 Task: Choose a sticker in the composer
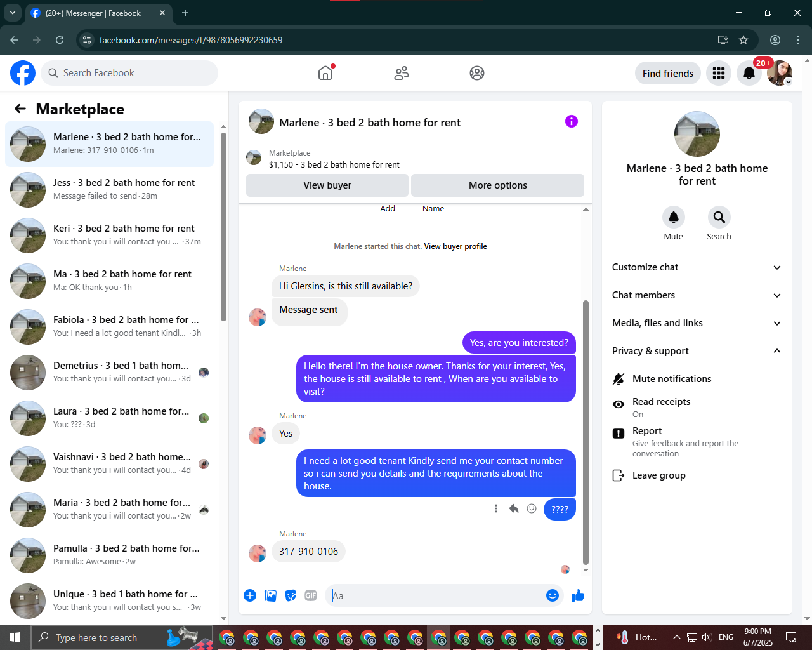[291, 595]
